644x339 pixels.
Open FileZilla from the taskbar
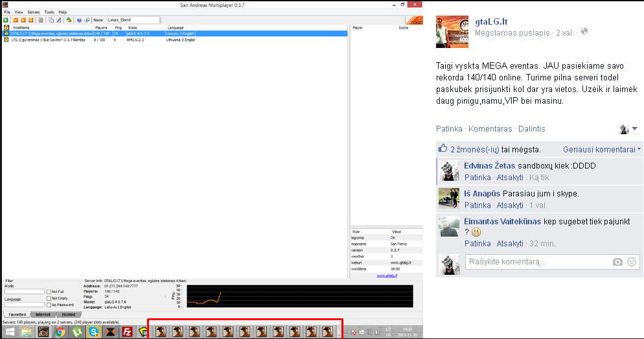pyautogui.click(x=128, y=332)
